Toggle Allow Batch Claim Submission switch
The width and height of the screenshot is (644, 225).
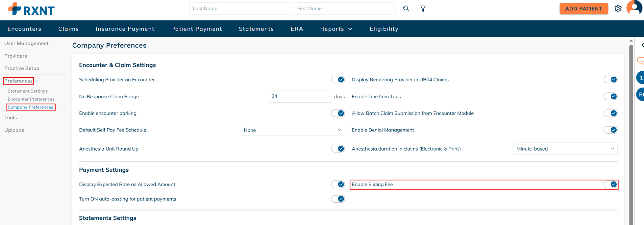611,113
